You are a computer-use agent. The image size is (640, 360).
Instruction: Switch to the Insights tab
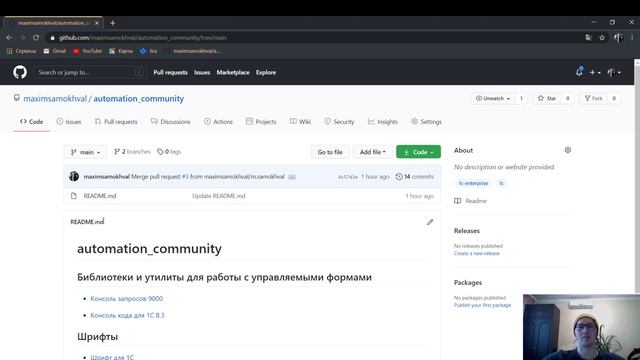click(x=383, y=122)
